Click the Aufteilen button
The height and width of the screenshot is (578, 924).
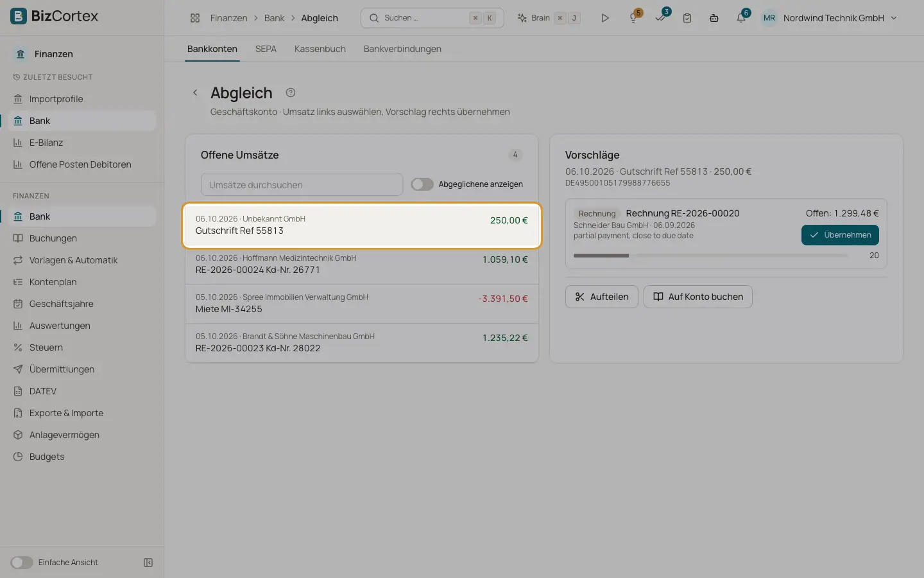[602, 297]
